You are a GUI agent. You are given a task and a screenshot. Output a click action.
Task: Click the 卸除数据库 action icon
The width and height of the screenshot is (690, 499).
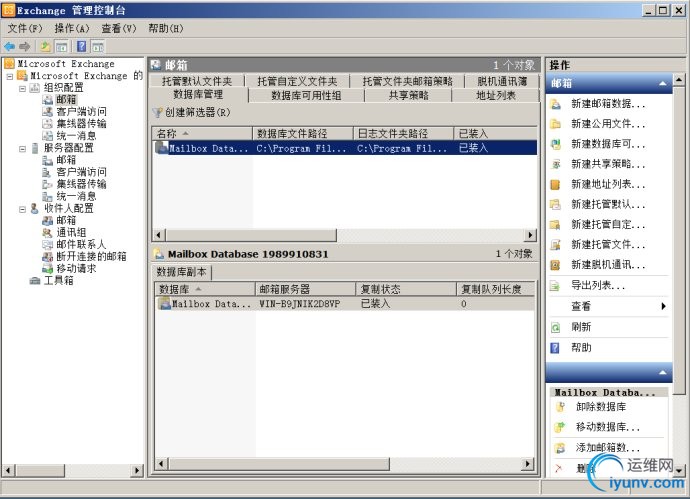560,407
